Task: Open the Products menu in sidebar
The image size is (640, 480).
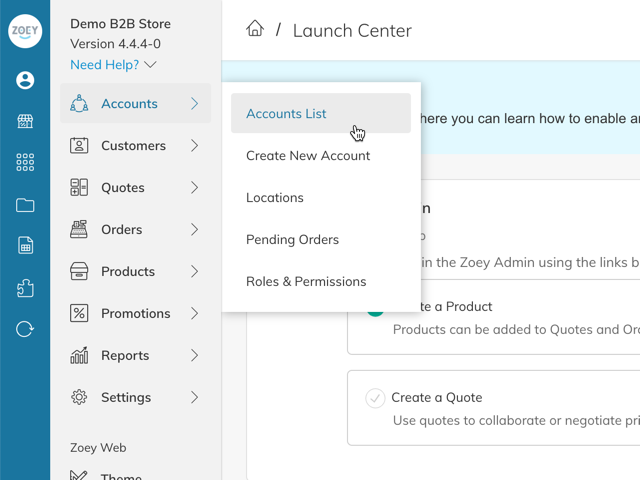Action: [128, 272]
